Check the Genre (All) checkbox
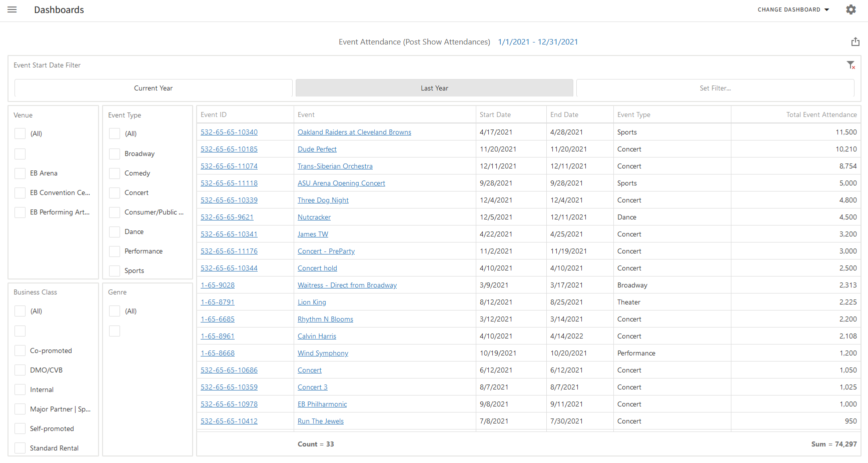868x463 pixels. point(115,311)
